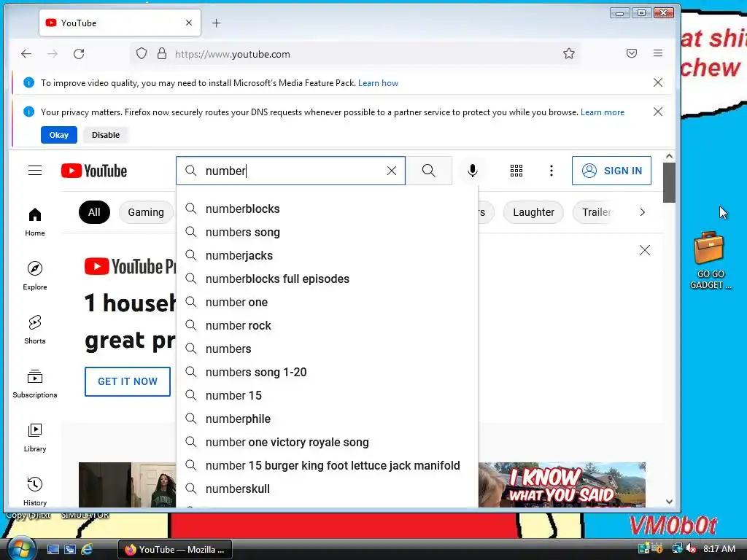The height and width of the screenshot is (560, 747).
Task: Open Subscriptions in sidebar
Action: click(x=35, y=384)
